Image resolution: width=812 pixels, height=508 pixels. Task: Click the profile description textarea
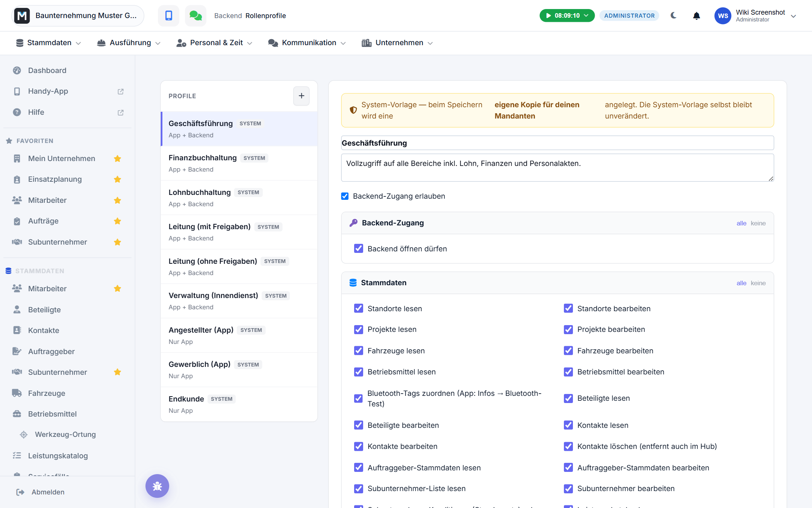557,167
